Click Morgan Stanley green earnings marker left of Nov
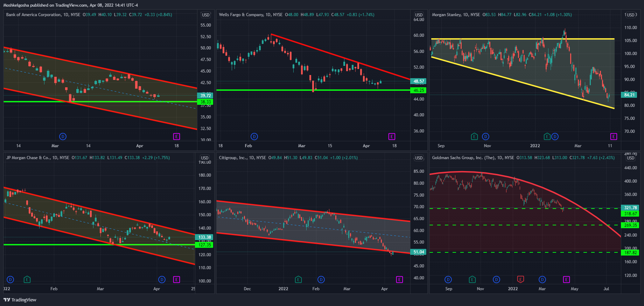The width and height of the screenshot is (644, 306). [x=474, y=136]
